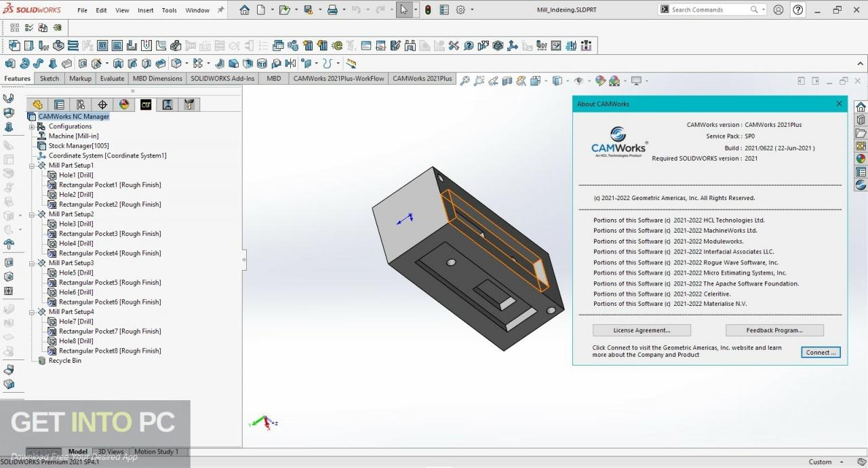Click the Open file folder icon
This screenshot has width=868, height=468.
point(284,10)
